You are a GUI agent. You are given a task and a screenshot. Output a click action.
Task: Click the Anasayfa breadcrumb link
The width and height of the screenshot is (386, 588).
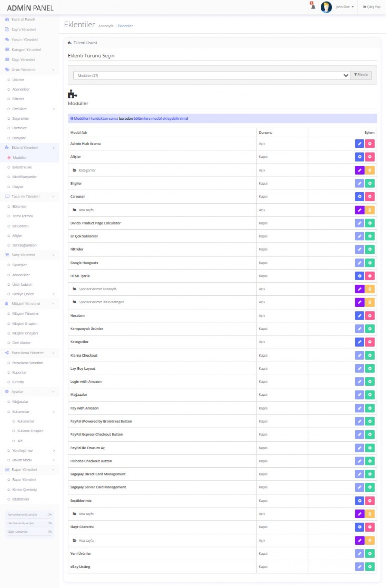106,26
